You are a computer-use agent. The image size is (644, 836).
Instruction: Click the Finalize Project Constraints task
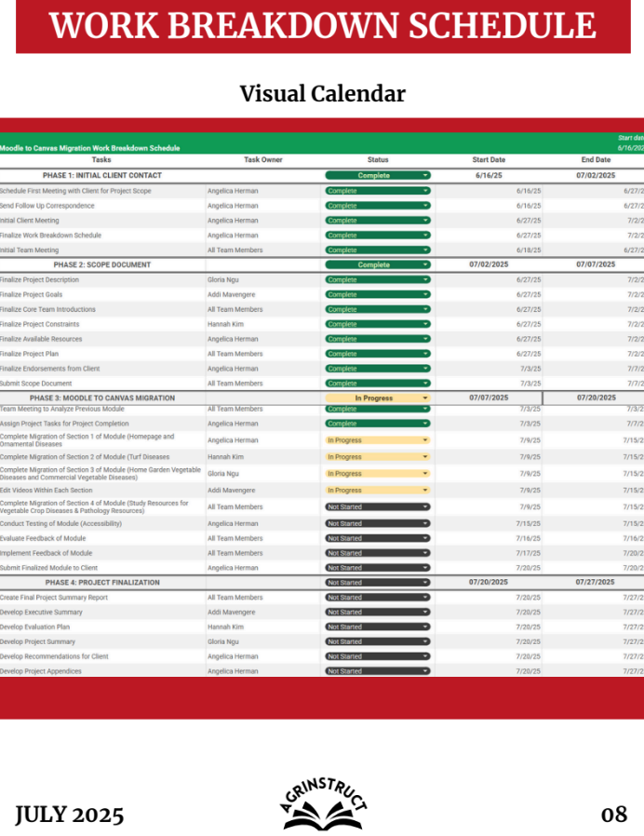[39, 324]
